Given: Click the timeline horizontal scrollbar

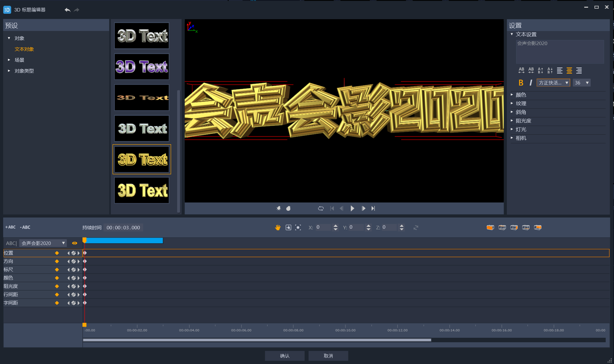Looking at the screenshot, I should coord(257,340).
